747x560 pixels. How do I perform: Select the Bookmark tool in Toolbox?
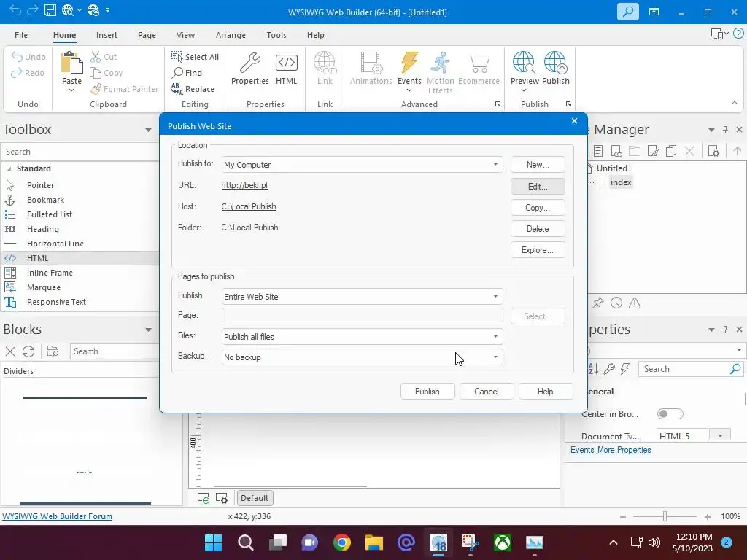pos(46,200)
